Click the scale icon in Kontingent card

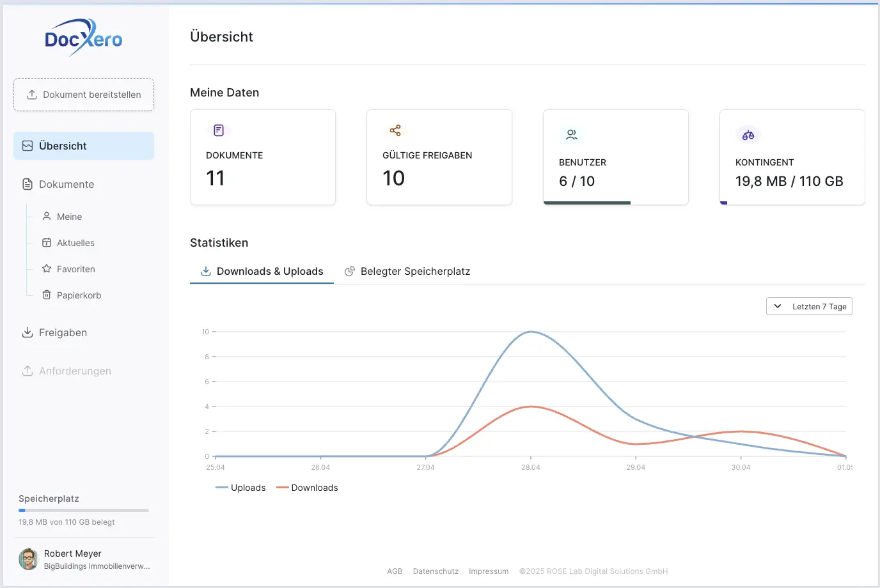(748, 135)
